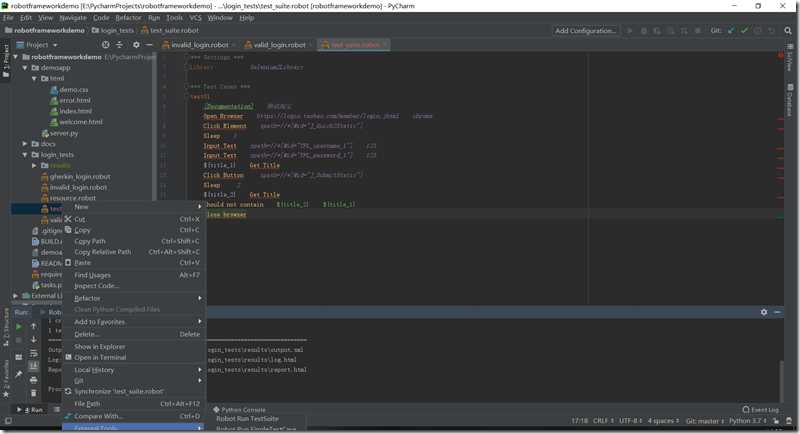Open the Refactor menu in menu bar
Viewport: 800px width, 434px height.
pos(128,18)
